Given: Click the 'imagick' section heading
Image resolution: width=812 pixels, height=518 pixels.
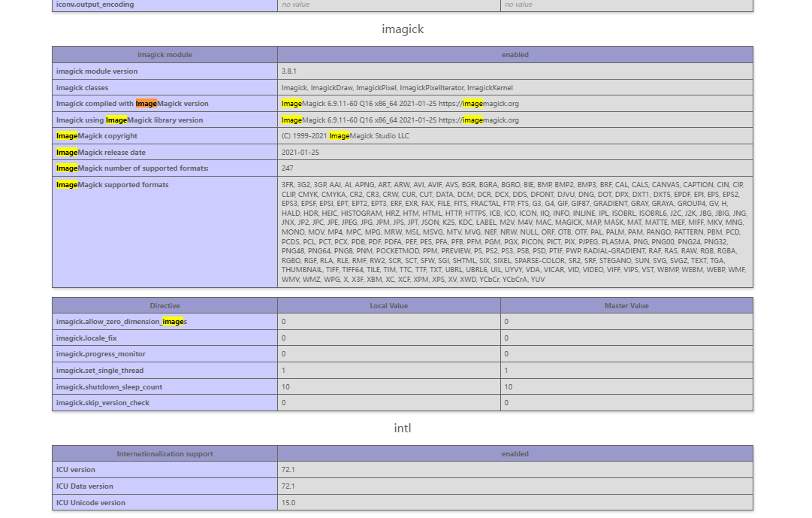Looking at the screenshot, I should pos(403,29).
